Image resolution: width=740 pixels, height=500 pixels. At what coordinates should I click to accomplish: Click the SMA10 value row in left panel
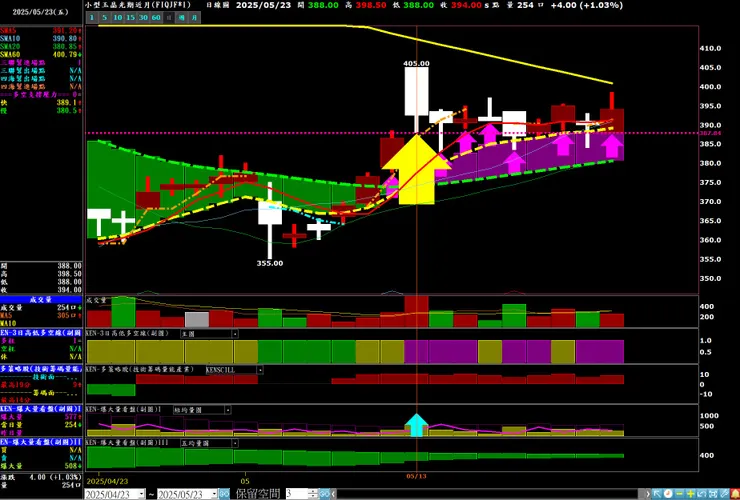(41, 38)
